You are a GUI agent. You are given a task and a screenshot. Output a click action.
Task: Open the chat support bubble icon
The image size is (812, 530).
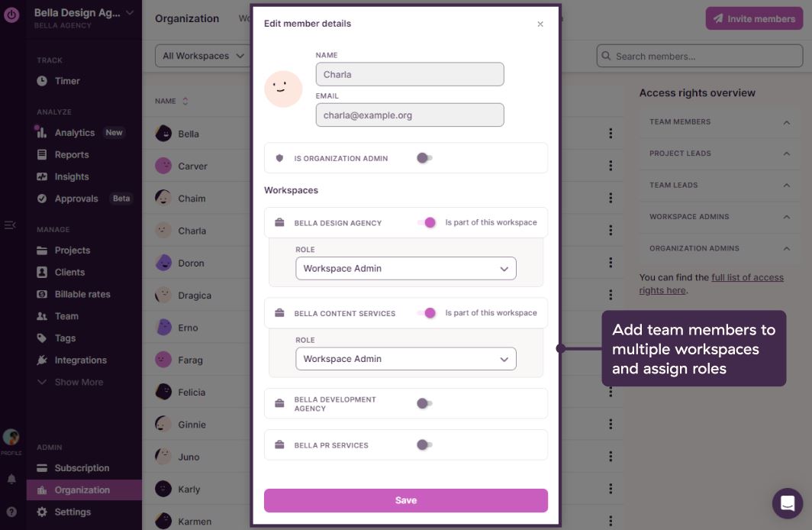787,503
